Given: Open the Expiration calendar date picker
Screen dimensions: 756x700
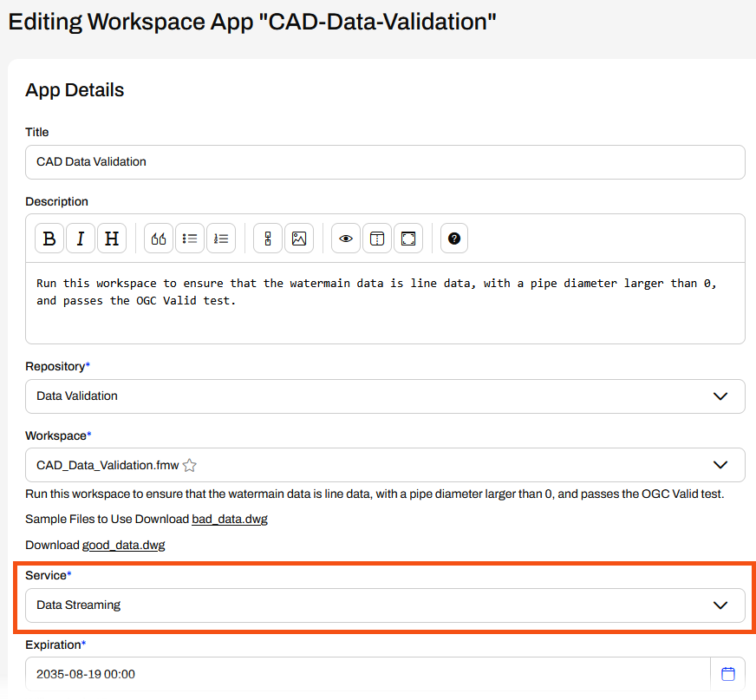Looking at the screenshot, I should coord(728,674).
